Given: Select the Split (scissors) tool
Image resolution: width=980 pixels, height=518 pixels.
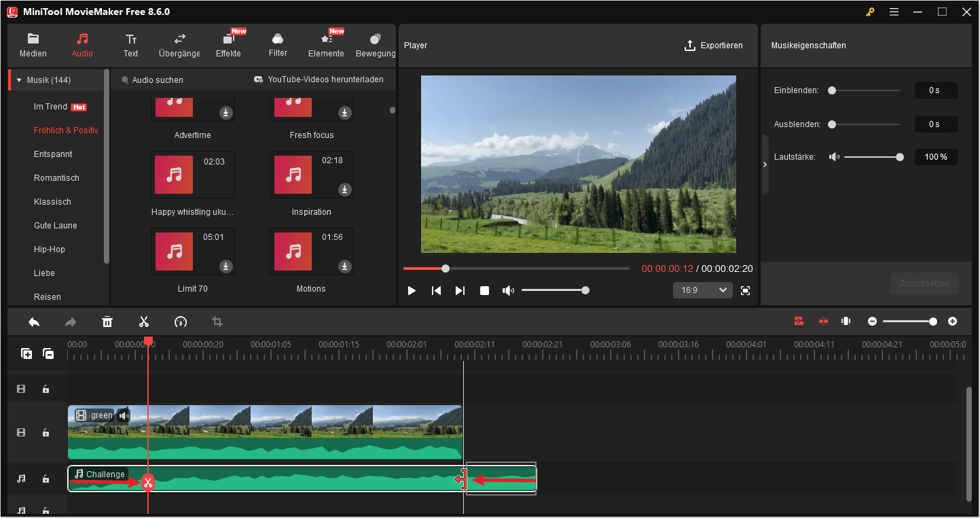Looking at the screenshot, I should [144, 321].
